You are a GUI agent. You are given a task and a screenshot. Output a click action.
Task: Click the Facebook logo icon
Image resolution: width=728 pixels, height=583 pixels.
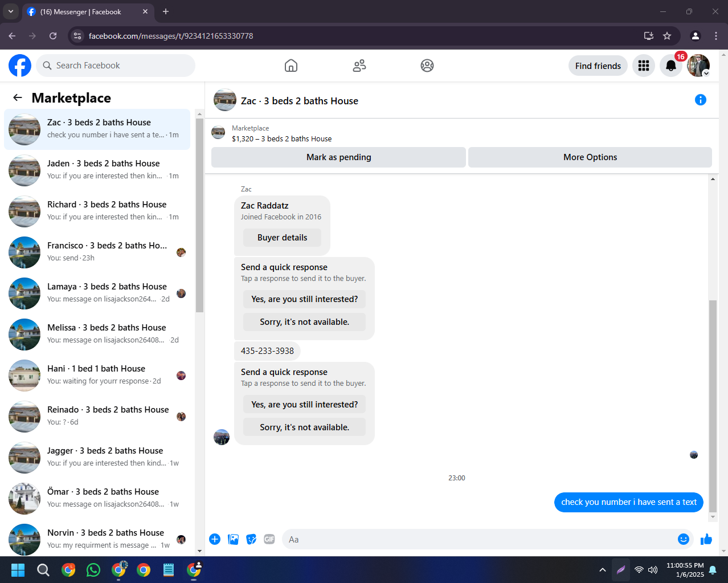(x=20, y=66)
